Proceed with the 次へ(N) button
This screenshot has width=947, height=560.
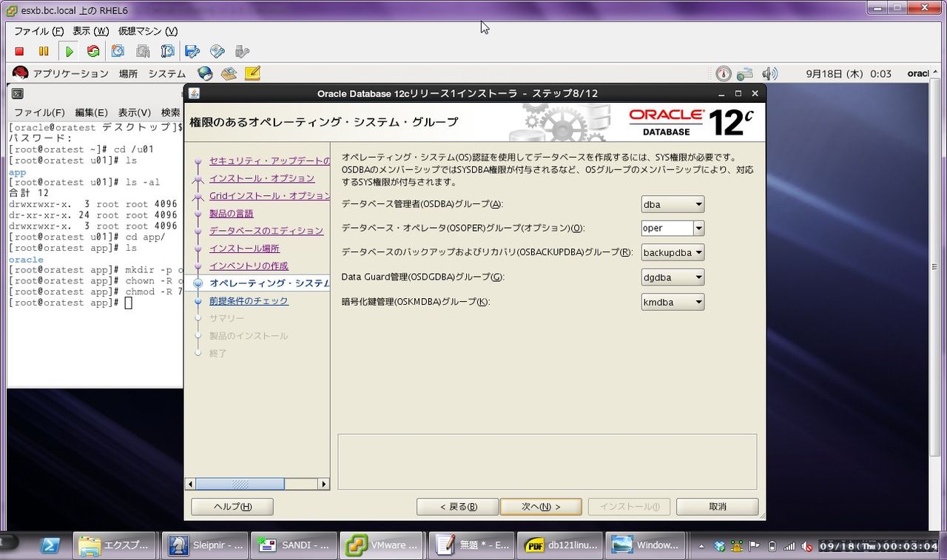541,507
